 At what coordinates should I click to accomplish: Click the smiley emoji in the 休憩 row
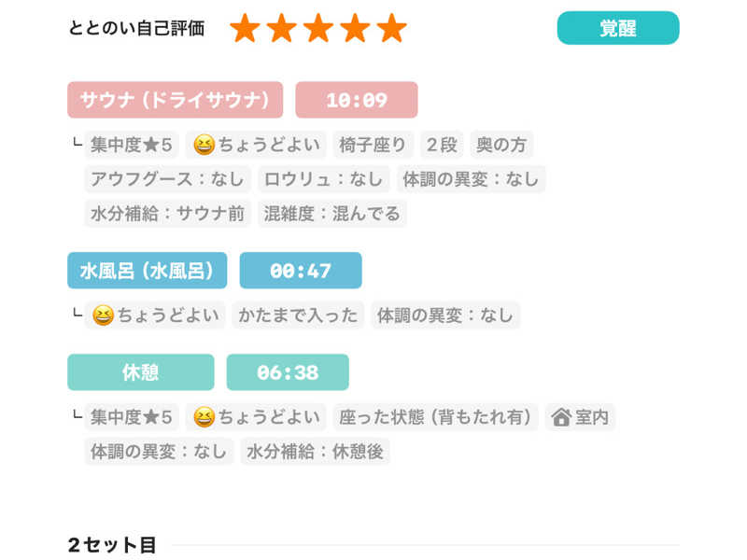pos(203,417)
